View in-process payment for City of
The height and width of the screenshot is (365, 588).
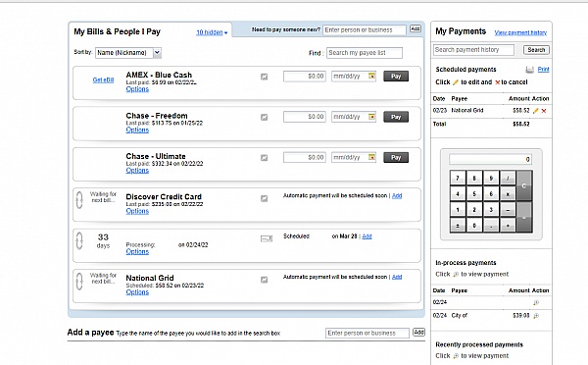(x=536, y=316)
